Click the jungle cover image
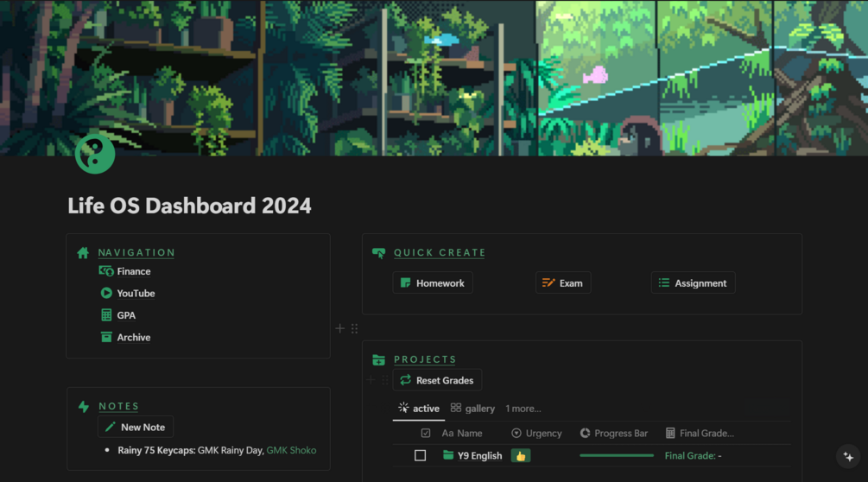 [x=434, y=78]
